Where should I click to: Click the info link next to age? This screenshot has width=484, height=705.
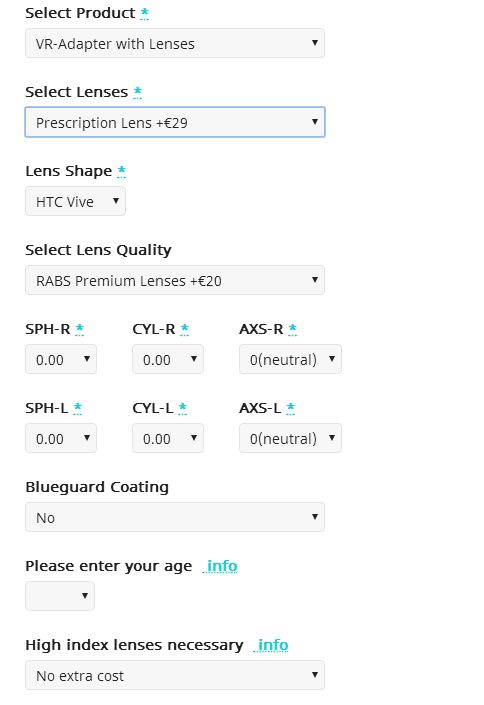point(221,566)
